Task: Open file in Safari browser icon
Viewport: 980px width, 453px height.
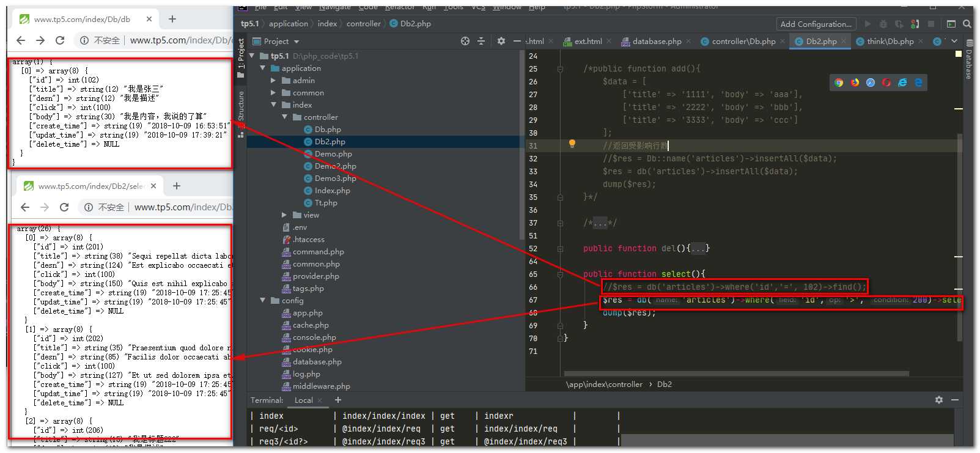Action: (871, 83)
